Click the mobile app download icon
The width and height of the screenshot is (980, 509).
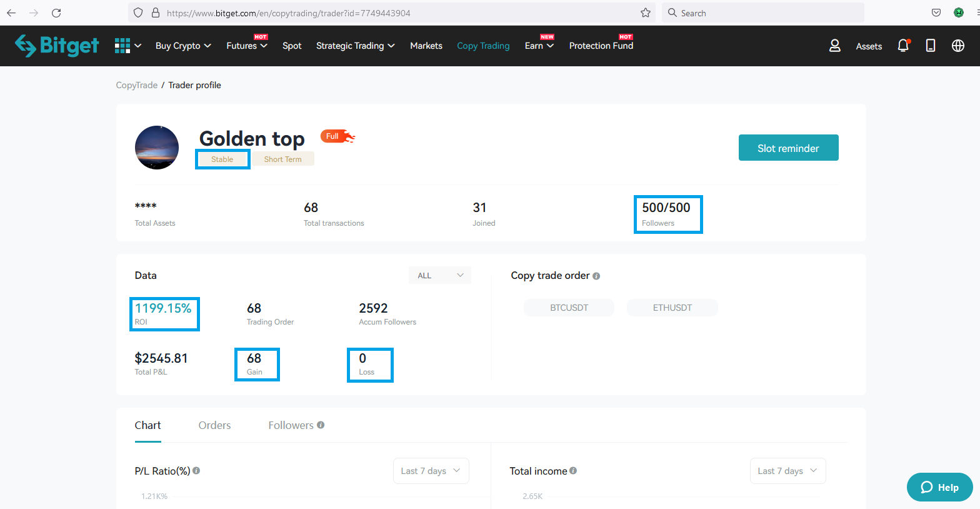click(x=931, y=46)
